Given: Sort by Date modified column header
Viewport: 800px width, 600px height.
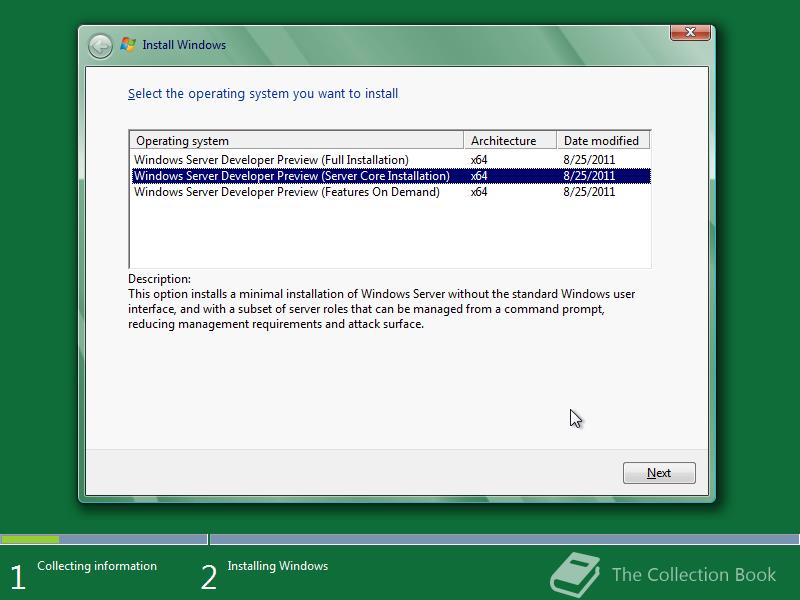Looking at the screenshot, I should (603, 140).
